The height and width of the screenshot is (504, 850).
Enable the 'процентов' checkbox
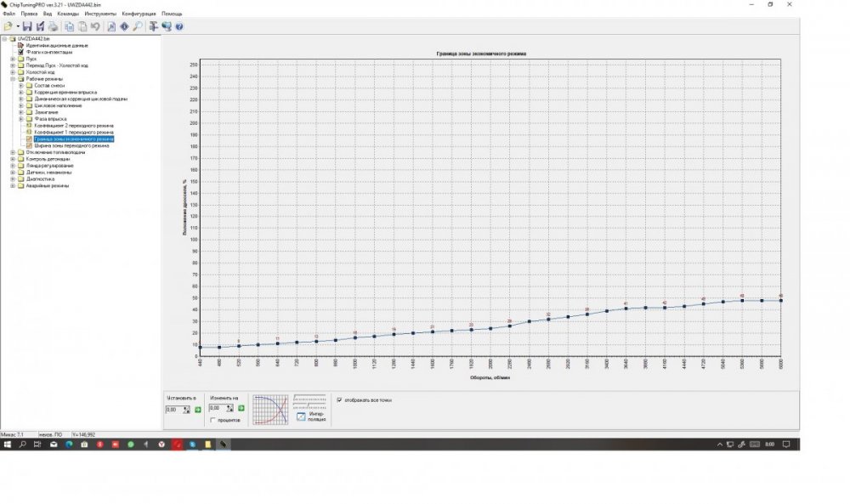212,420
